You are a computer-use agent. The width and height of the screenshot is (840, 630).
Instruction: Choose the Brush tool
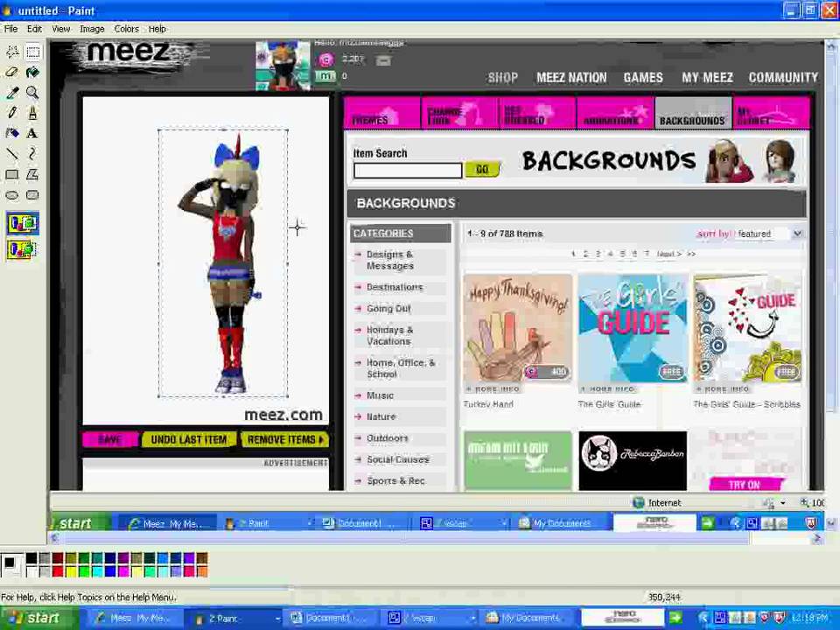32,113
